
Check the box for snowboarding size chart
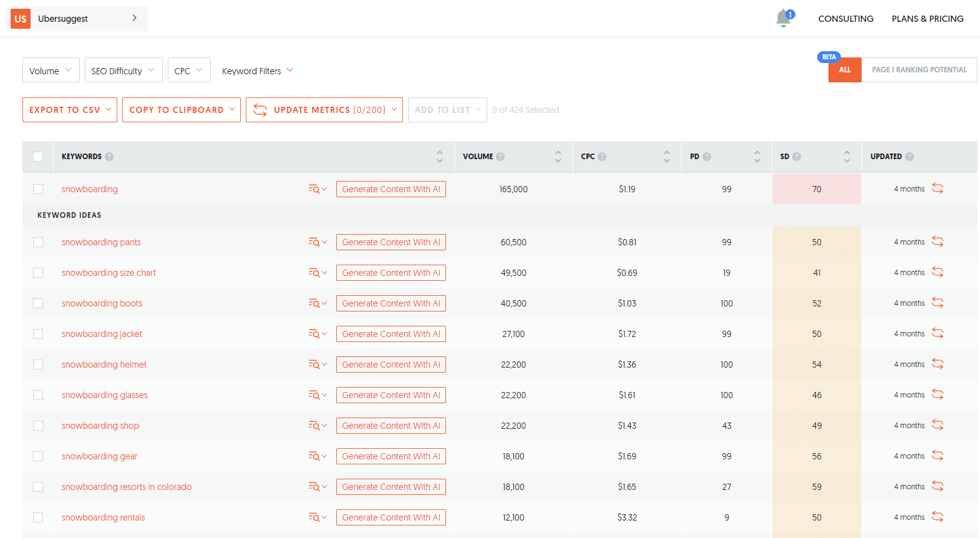38,273
